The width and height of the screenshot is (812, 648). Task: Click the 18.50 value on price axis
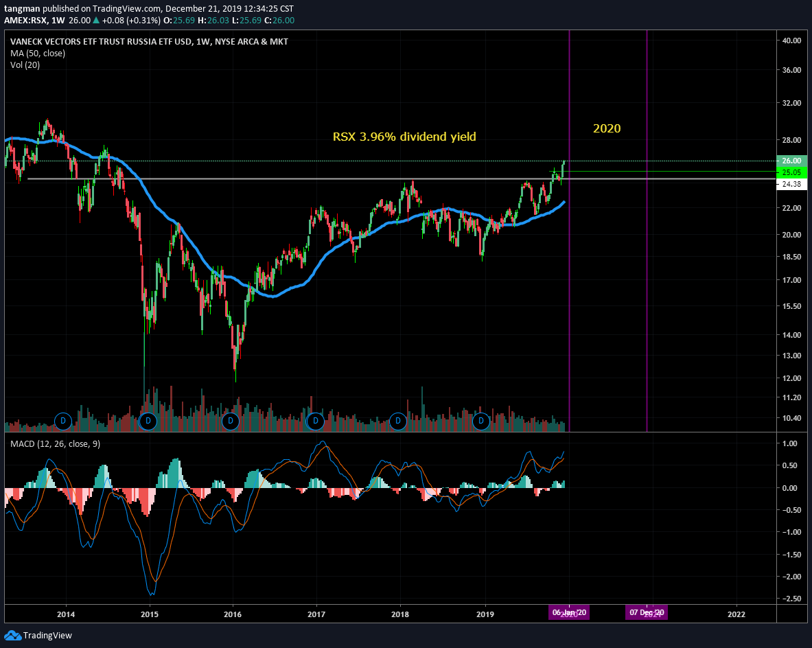pyautogui.click(x=791, y=257)
